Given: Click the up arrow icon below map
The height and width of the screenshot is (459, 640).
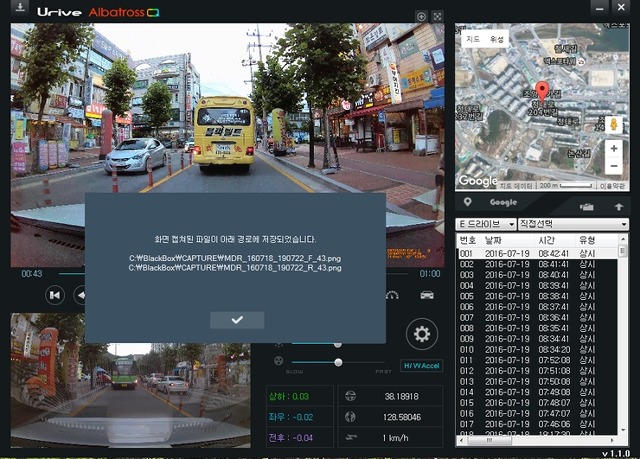Looking at the screenshot, I should click(x=618, y=207).
